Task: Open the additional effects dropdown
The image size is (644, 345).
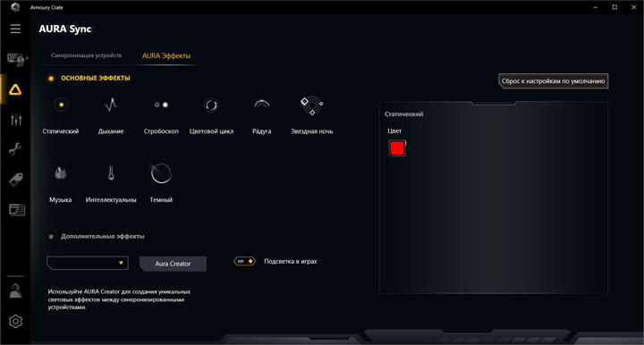Action: 88,263
